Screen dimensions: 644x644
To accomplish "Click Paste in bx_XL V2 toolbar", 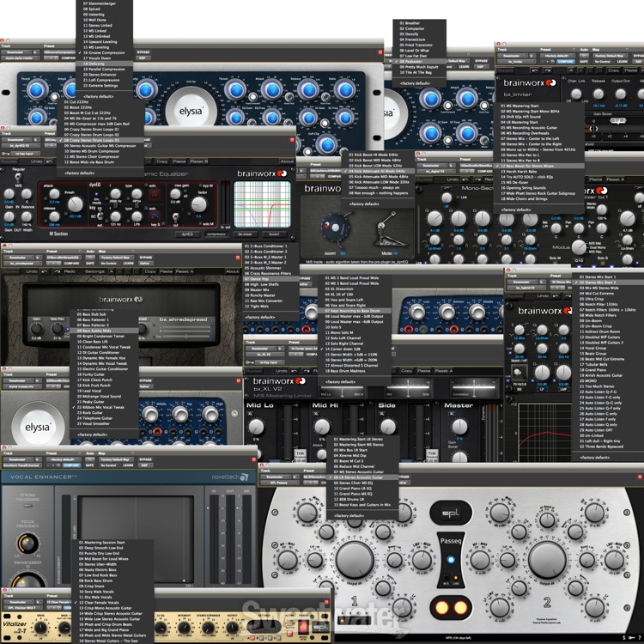I will [x=423, y=371].
